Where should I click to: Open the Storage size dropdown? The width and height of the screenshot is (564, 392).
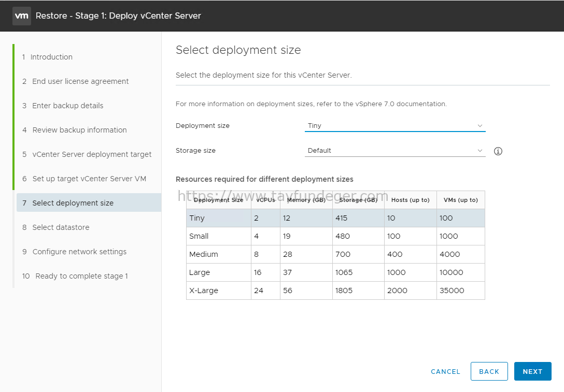pyautogui.click(x=395, y=151)
